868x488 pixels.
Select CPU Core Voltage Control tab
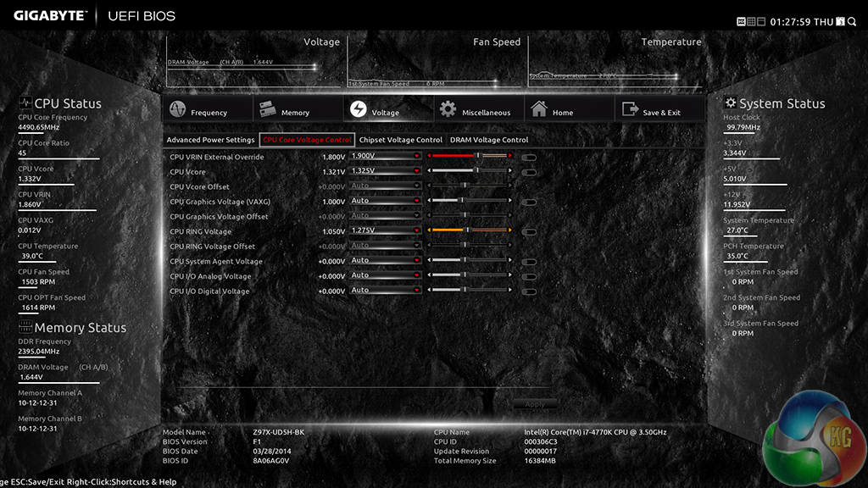click(307, 140)
